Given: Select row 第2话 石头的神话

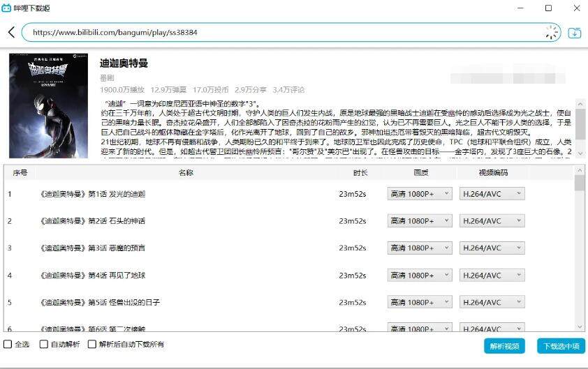Looking at the screenshot, I should click(x=288, y=220).
